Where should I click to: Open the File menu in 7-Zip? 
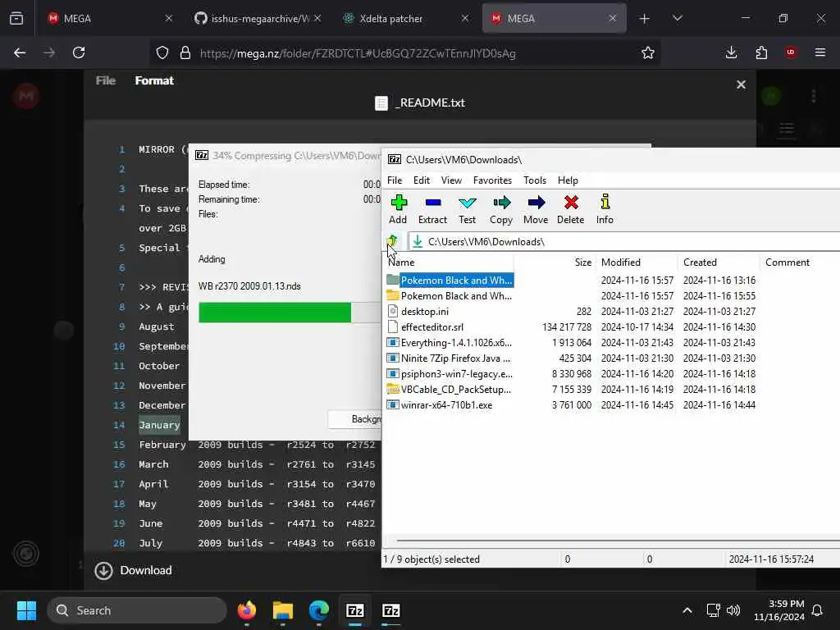click(395, 180)
